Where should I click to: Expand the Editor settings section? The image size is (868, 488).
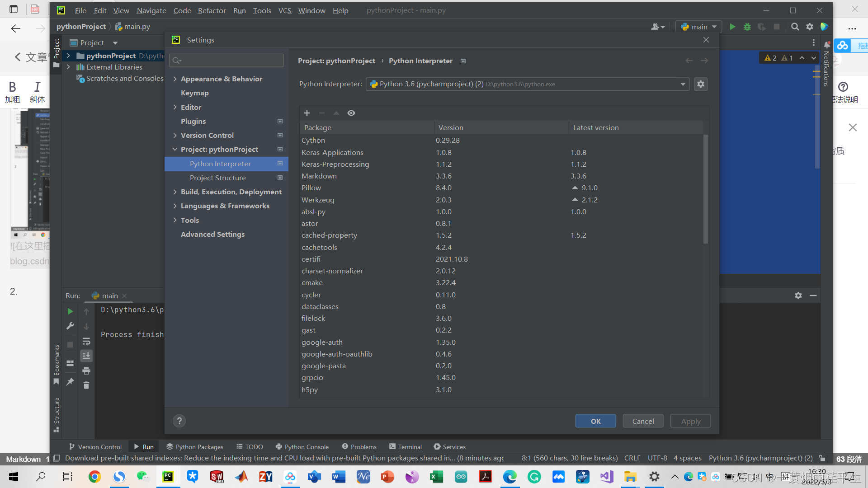pos(175,107)
